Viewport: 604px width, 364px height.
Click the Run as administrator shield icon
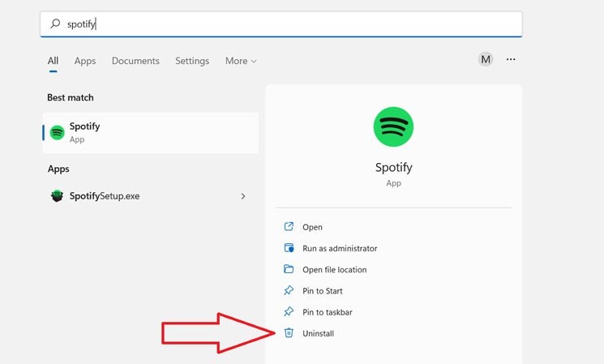click(289, 248)
